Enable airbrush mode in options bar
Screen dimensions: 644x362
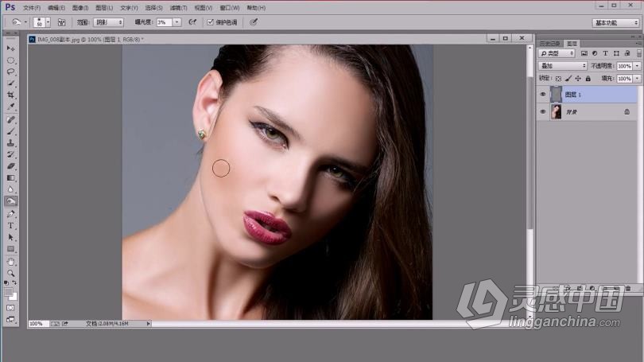pyautogui.click(x=192, y=22)
